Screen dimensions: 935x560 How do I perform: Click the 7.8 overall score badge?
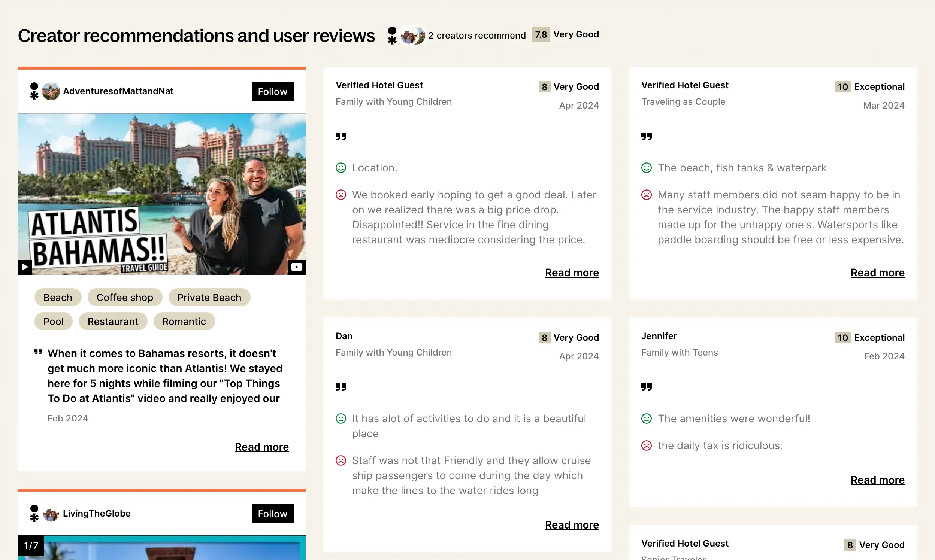point(541,35)
